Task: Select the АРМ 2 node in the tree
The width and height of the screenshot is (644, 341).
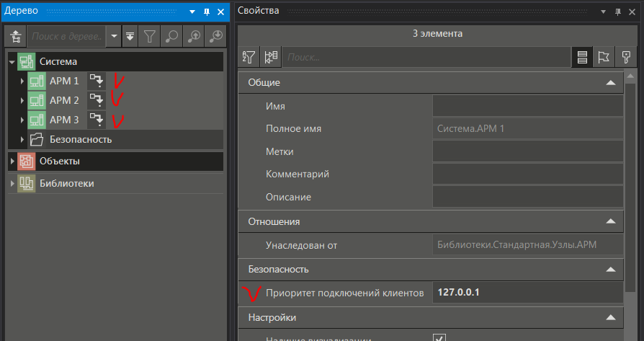Action: [64, 100]
